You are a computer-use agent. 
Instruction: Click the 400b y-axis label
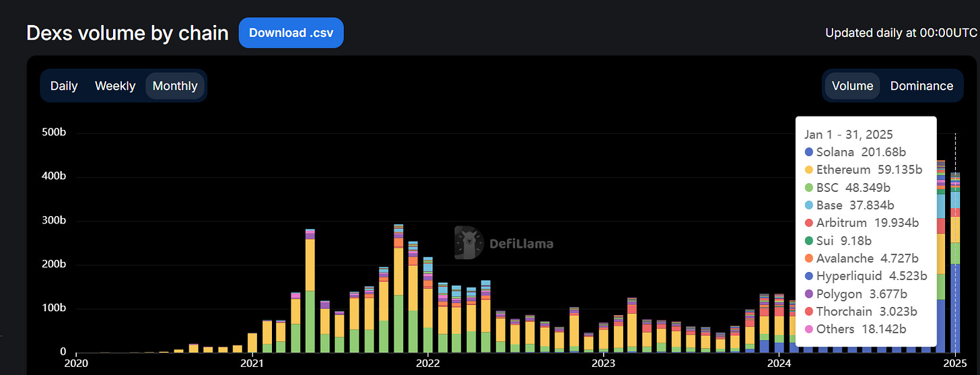click(x=54, y=176)
